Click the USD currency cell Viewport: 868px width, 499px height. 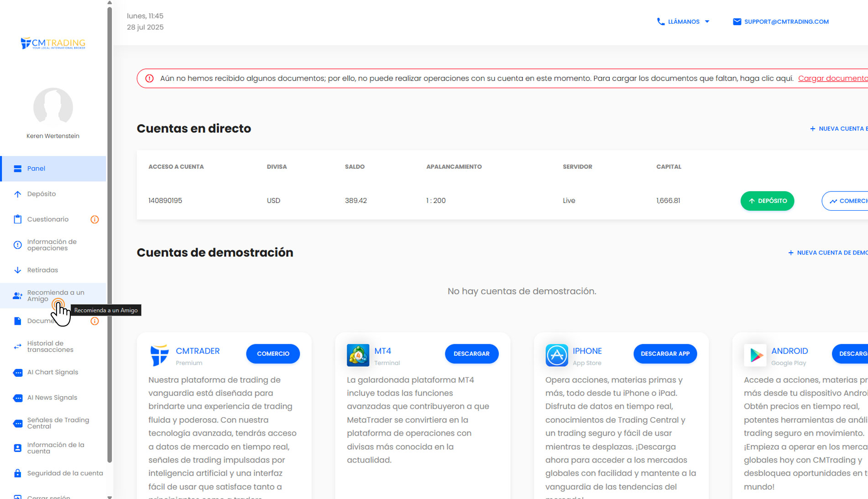[273, 201]
